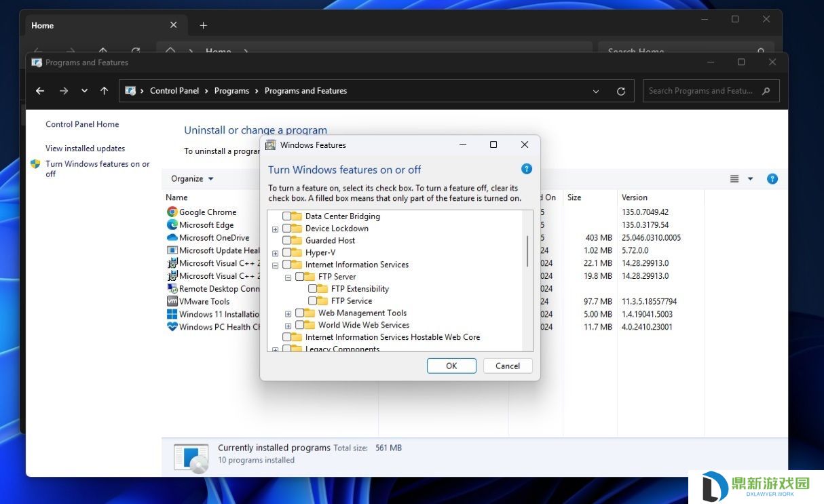The image size is (824, 504).
Task: Click Turn Windows features on or off link
Action: tap(98, 169)
